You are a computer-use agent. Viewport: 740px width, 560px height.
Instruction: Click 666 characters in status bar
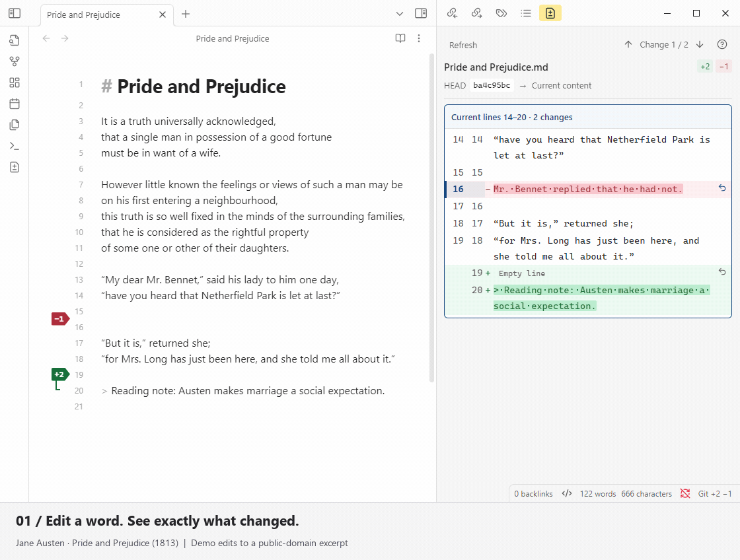click(x=646, y=493)
